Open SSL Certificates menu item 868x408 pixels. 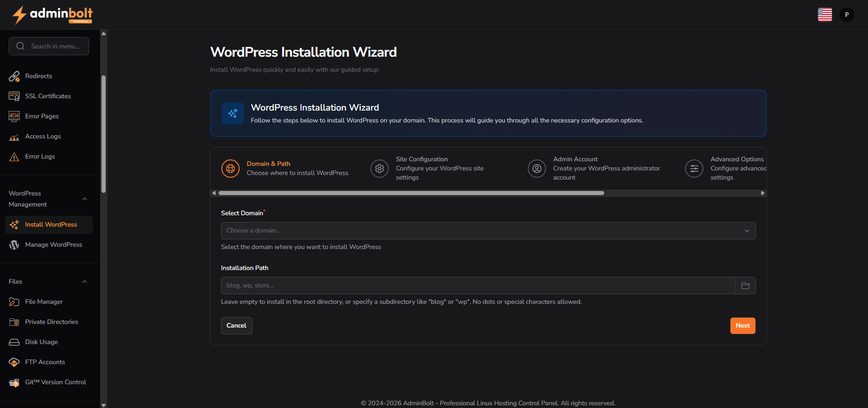tap(49, 96)
